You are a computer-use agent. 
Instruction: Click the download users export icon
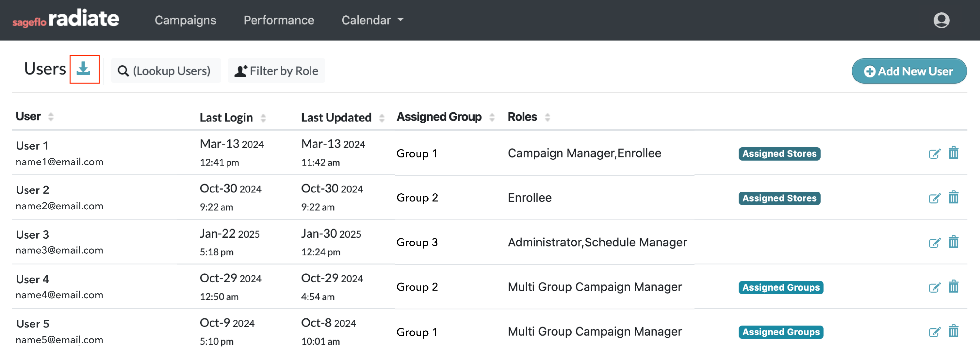click(84, 69)
